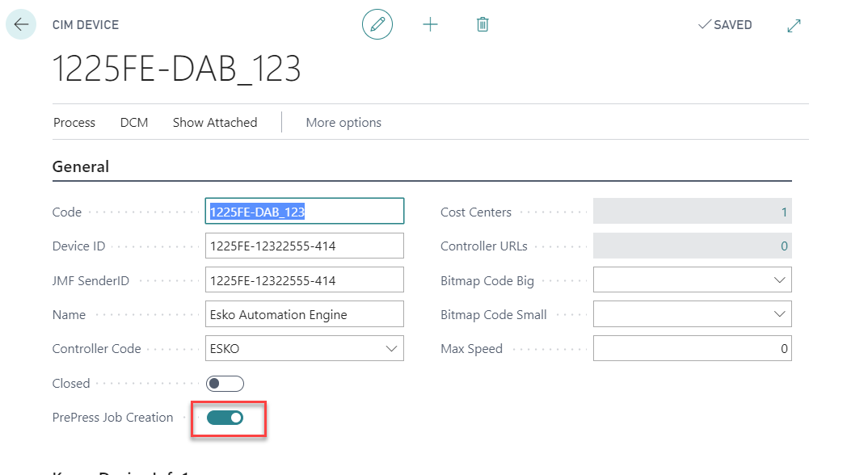The image size is (868, 475).
Task: Click More options
Action: tap(343, 123)
